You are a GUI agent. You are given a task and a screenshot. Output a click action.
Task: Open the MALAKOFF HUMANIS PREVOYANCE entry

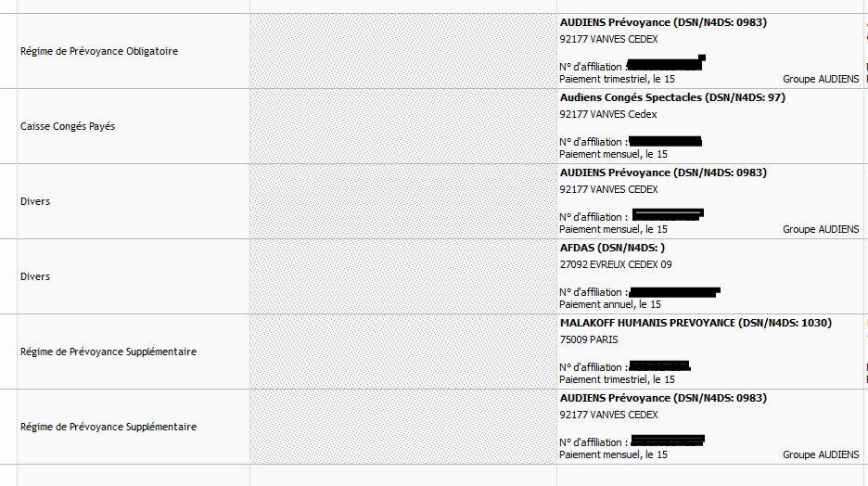tap(696, 323)
